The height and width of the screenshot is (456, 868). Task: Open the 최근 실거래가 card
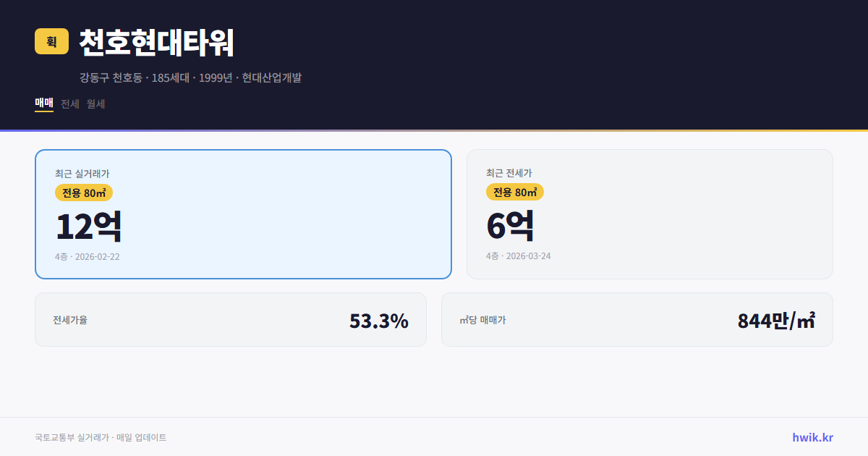point(243,214)
